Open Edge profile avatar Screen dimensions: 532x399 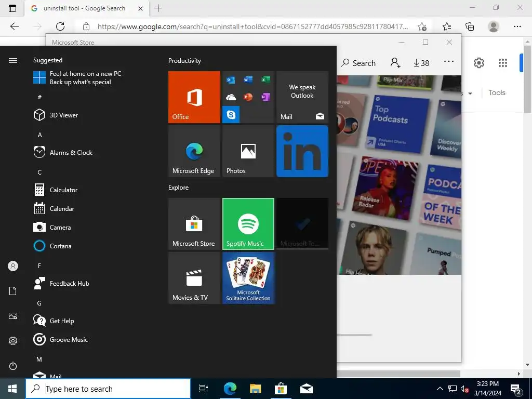(x=494, y=26)
